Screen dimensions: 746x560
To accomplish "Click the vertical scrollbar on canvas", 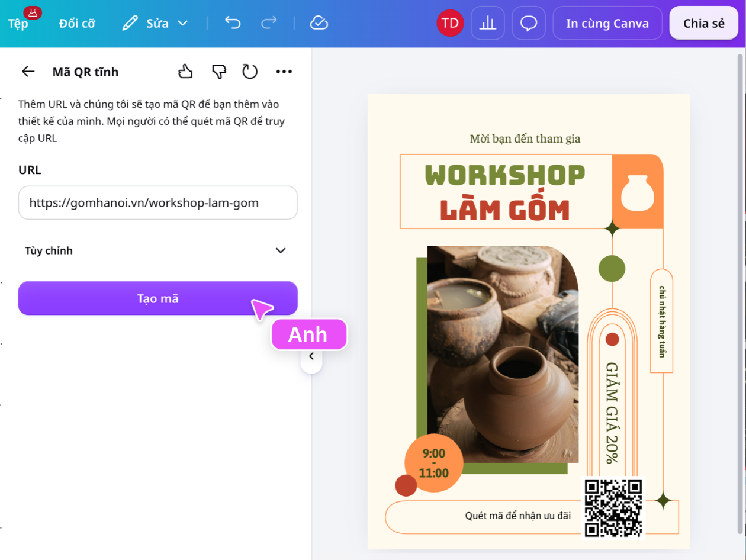I will coord(739,293).
